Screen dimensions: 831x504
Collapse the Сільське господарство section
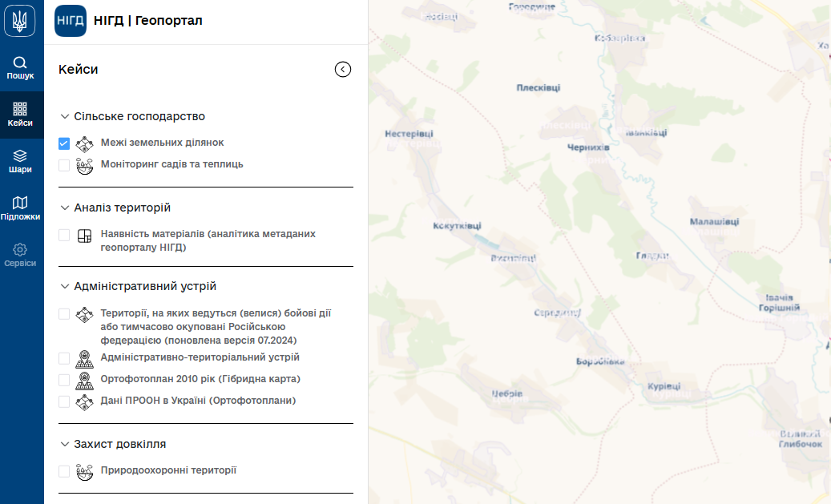coord(65,117)
